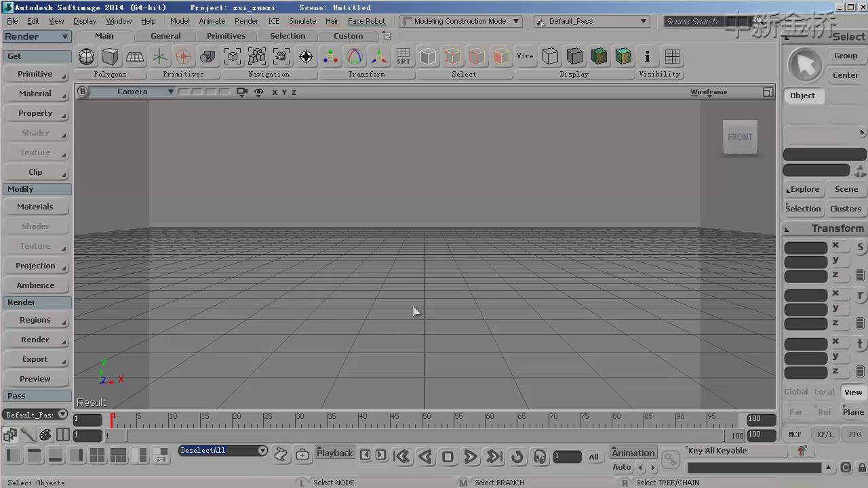This screenshot has height=488, width=868.
Task: Select the Translate transform tool icon
Action: click(379, 56)
